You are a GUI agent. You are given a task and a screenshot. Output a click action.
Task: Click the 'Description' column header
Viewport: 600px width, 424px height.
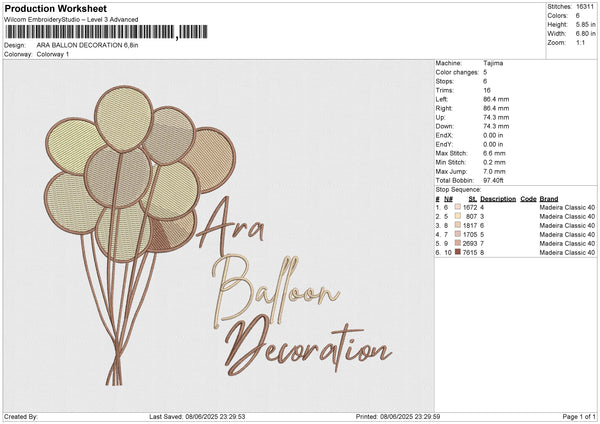[498, 199]
